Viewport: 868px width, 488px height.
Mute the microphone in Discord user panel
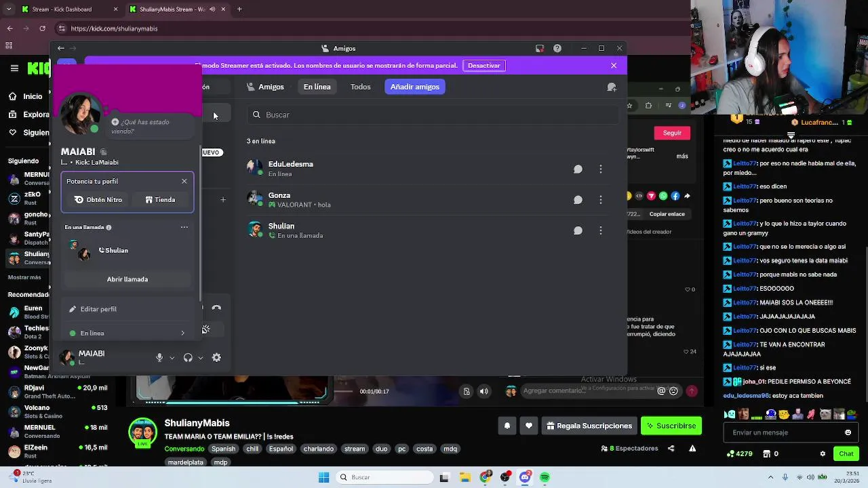[159, 358]
